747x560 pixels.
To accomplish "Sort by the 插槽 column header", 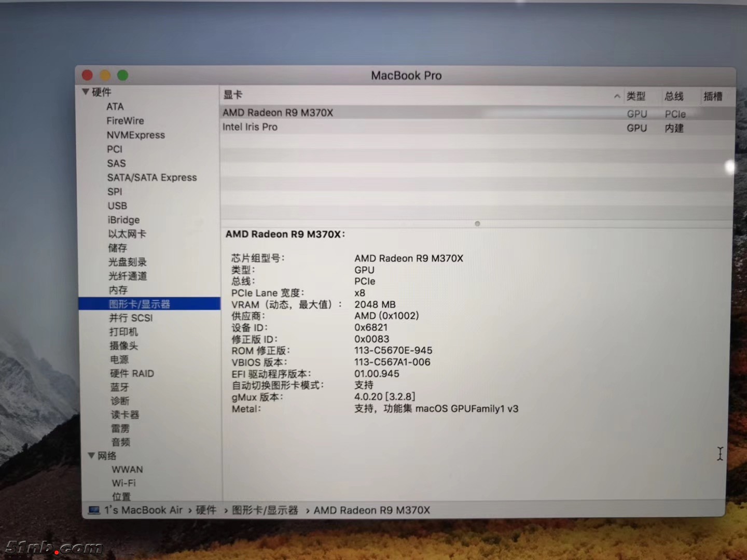I will click(713, 96).
